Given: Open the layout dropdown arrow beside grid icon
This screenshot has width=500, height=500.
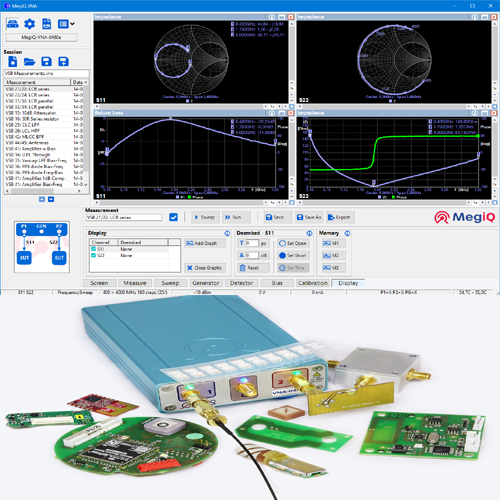Looking at the screenshot, I should pyautogui.click(x=72, y=24).
